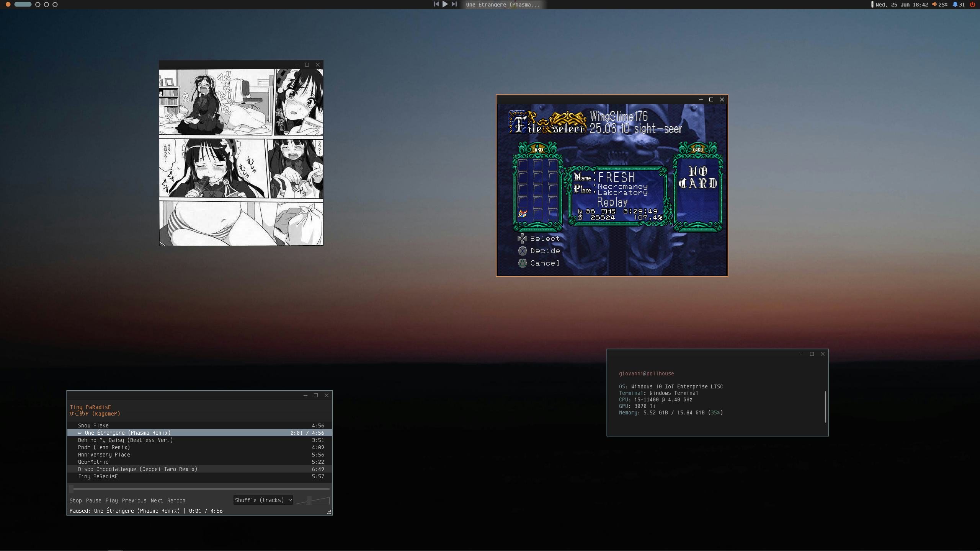This screenshot has width=980, height=551.
Task: Click the Play button in player
Action: [112, 500]
